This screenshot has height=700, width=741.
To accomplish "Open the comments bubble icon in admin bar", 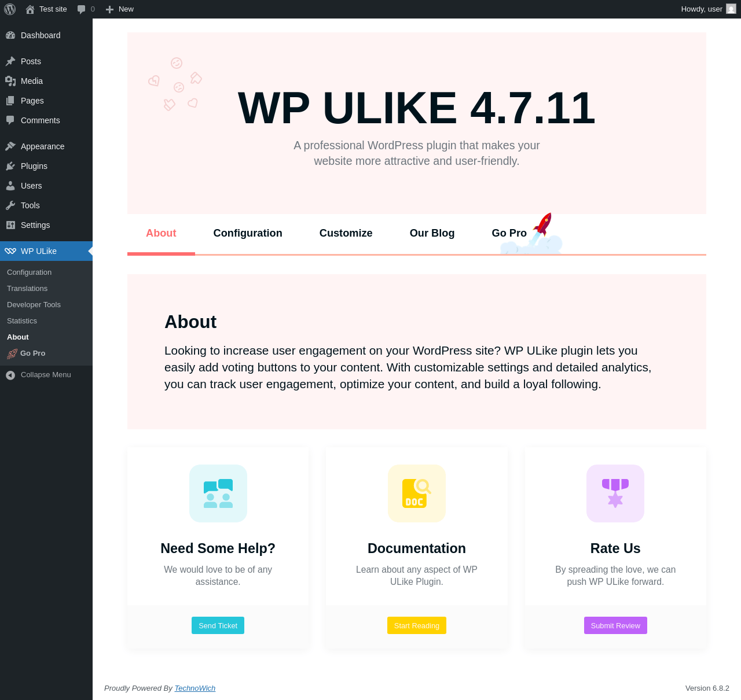I will [81, 9].
